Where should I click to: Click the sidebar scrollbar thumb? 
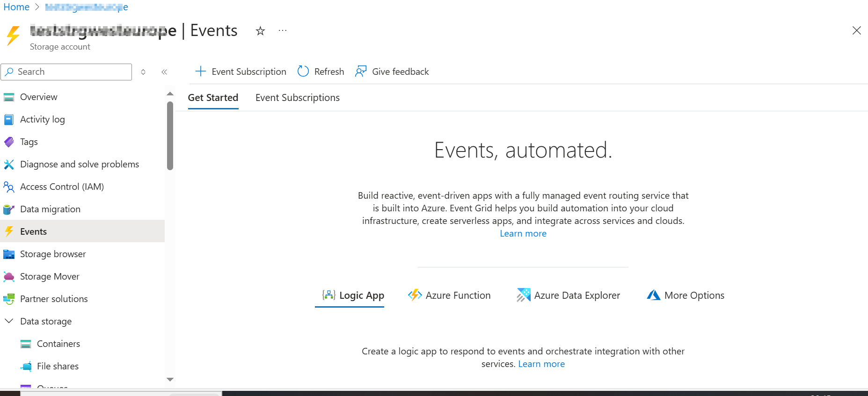point(170,136)
